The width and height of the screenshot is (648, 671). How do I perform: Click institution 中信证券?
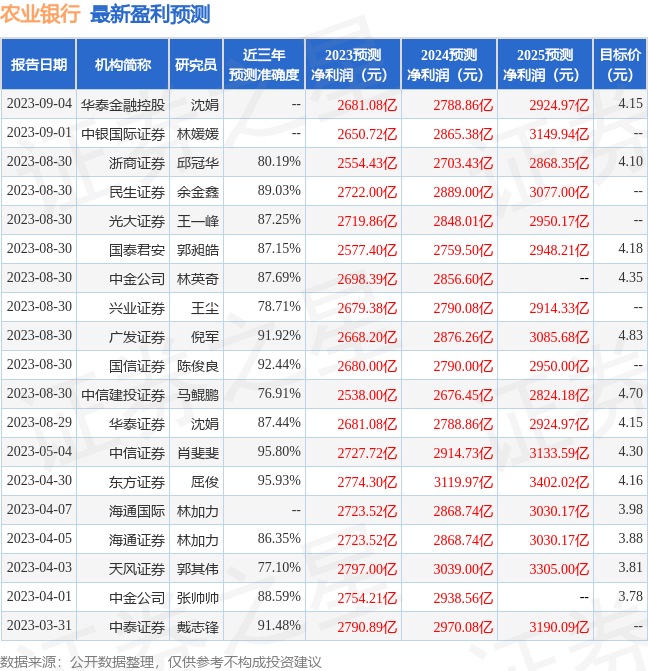pos(137,453)
